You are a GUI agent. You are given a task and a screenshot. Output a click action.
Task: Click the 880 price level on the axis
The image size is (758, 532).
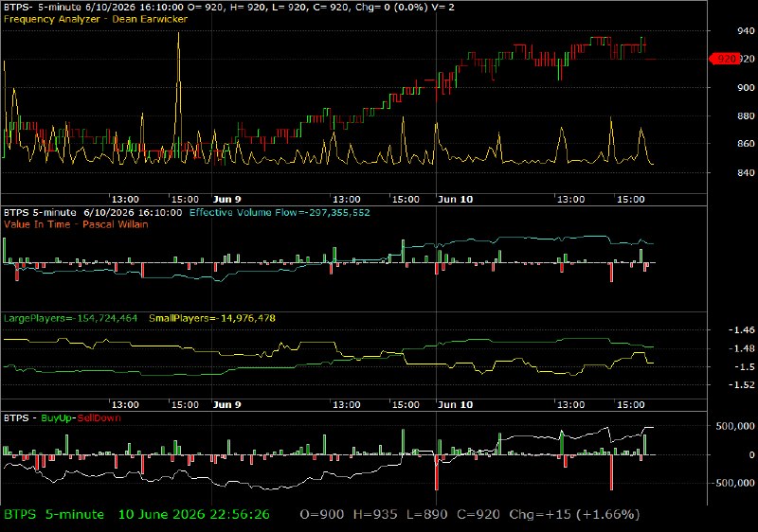click(746, 116)
